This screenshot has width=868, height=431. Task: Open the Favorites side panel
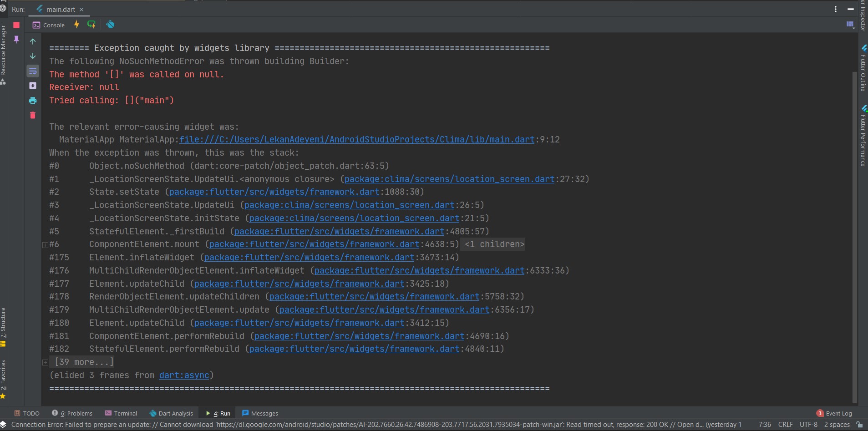coord(3,379)
